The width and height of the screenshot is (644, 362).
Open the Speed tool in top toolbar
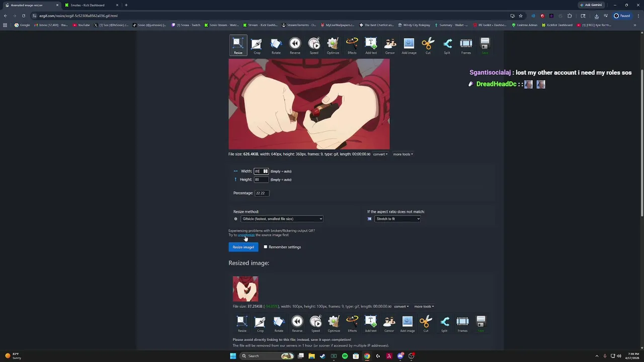tap(314, 45)
